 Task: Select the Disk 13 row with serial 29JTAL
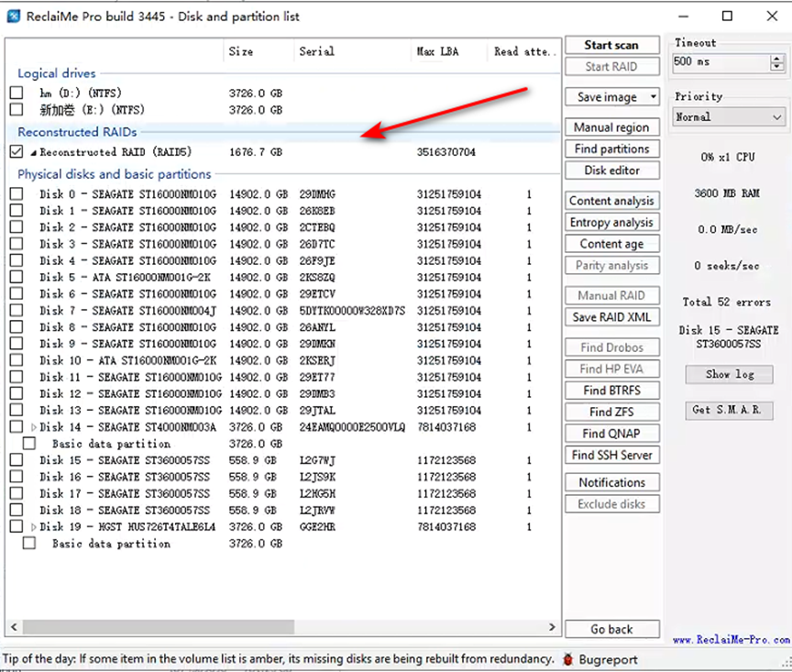[283, 411]
